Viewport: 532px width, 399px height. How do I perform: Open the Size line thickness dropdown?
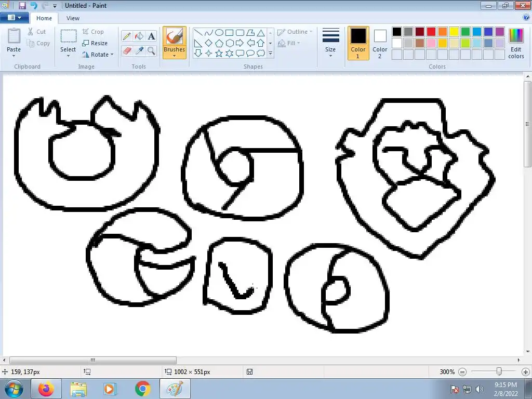pyautogui.click(x=330, y=43)
